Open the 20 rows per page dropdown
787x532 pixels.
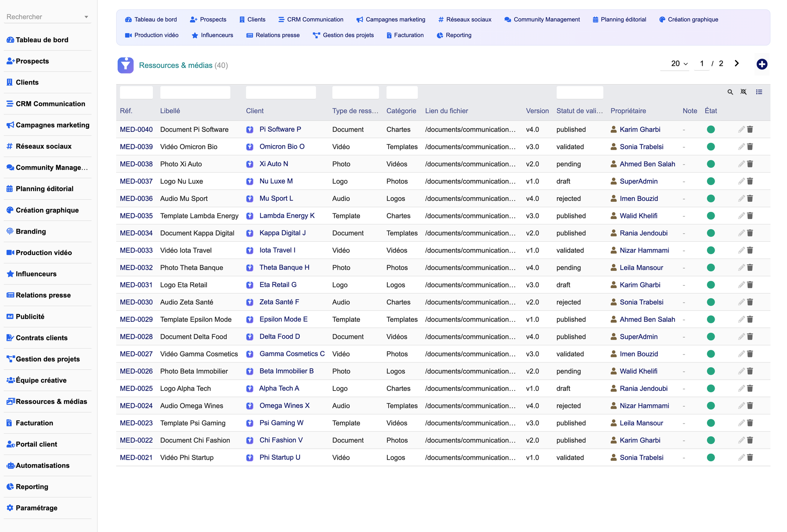(x=674, y=63)
